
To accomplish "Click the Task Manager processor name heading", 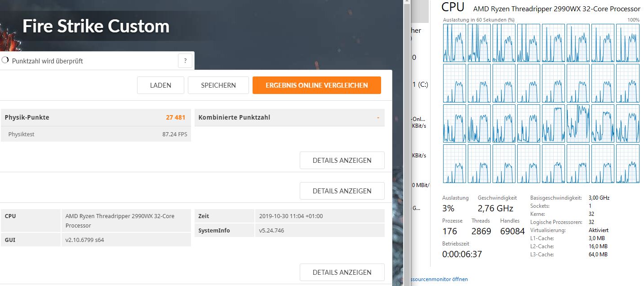I will (557, 9).
